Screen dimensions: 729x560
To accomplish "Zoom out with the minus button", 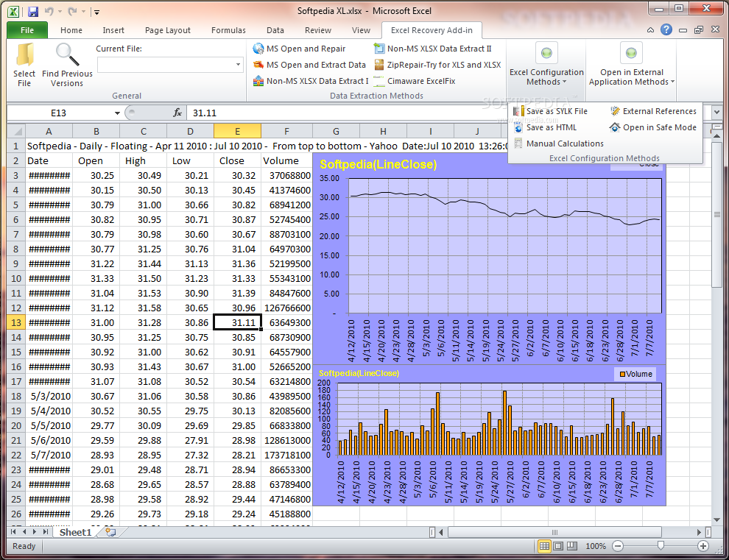I will click(x=617, y=546).
